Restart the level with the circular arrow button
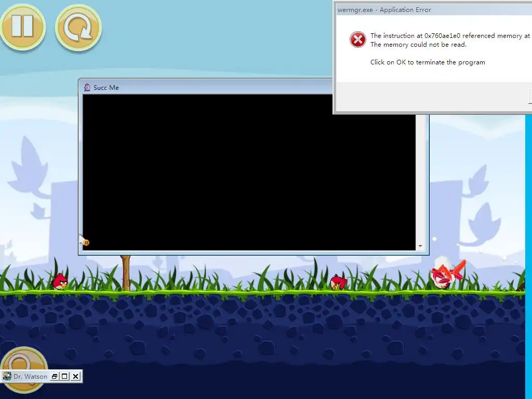Viewport: 532px width, 399px height. point(78,28)
